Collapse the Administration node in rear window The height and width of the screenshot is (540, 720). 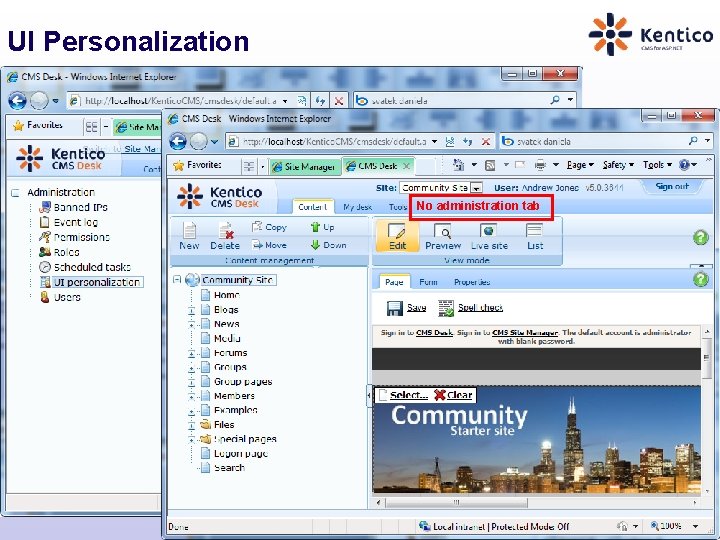pyautogui.click(x=15, y=192)
